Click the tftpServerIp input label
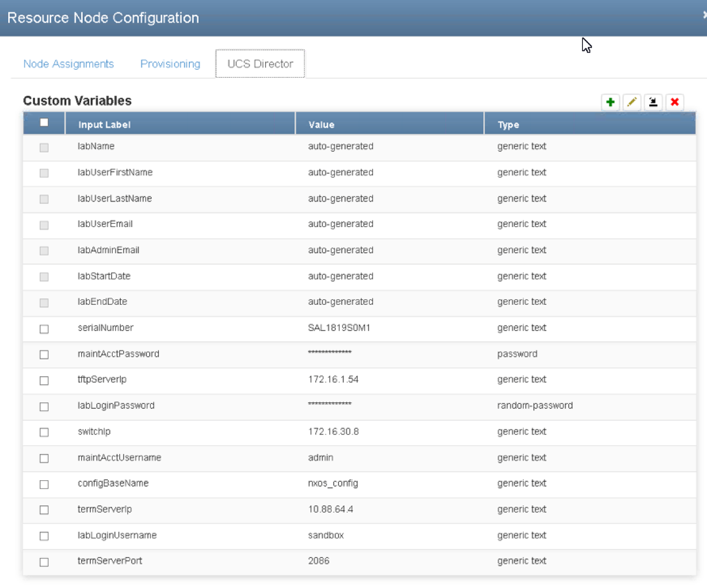The width and height of the screenshot is (707, 588). click(x=102, y=379)
